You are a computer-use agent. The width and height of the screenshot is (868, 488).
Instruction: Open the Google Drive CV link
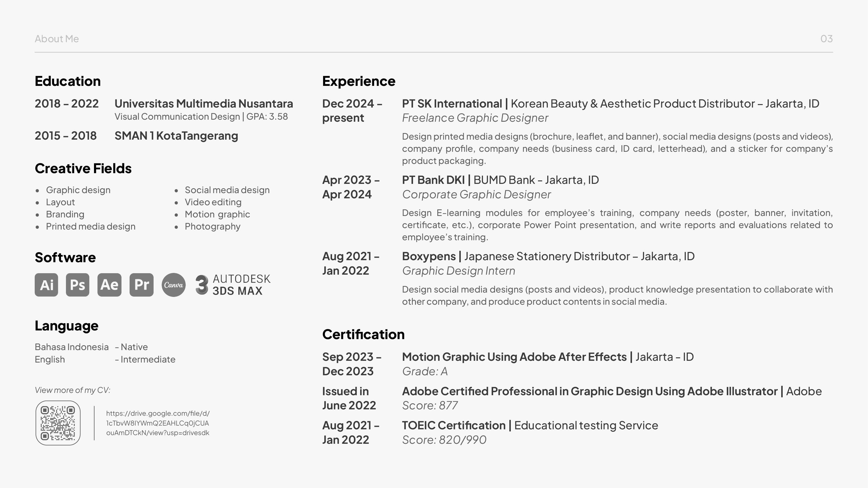pos(158,423)
